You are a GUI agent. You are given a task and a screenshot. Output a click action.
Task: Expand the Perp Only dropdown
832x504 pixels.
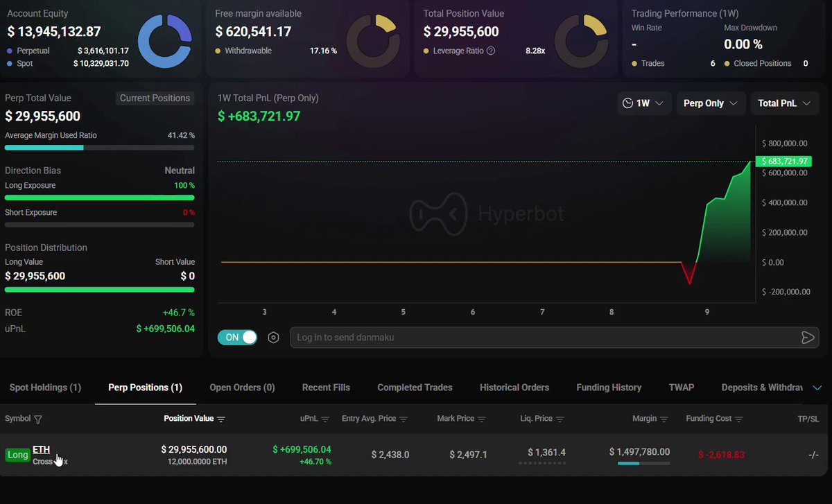click(x=711, y=103)
